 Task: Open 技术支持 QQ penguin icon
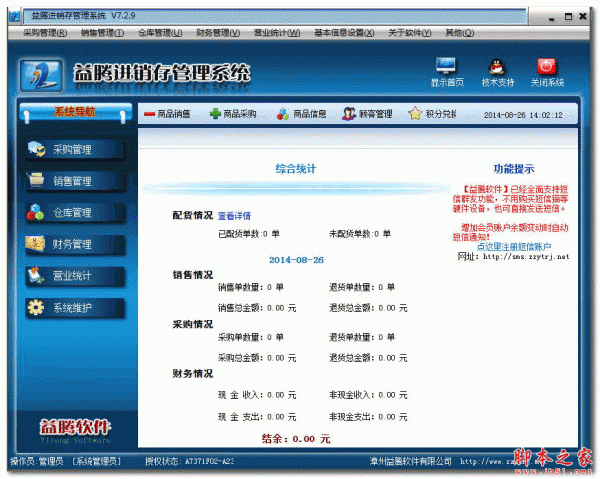[497, 67]
